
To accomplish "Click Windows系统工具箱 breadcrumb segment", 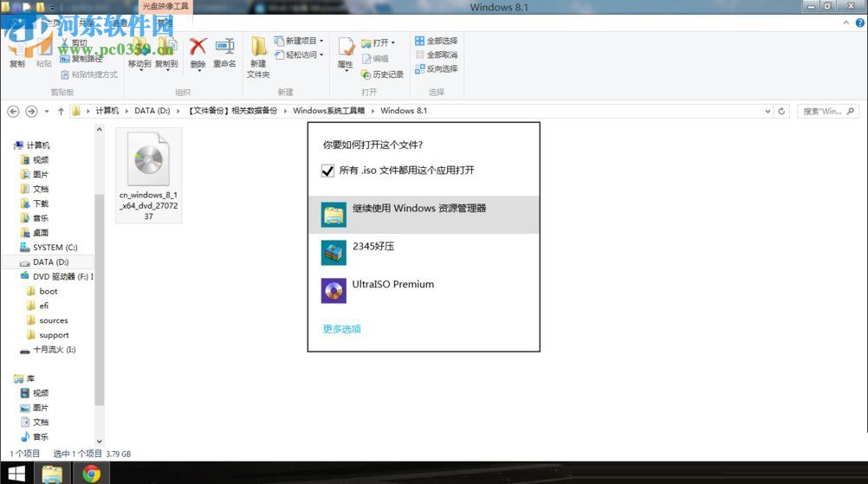I will [x=329, y=111].
